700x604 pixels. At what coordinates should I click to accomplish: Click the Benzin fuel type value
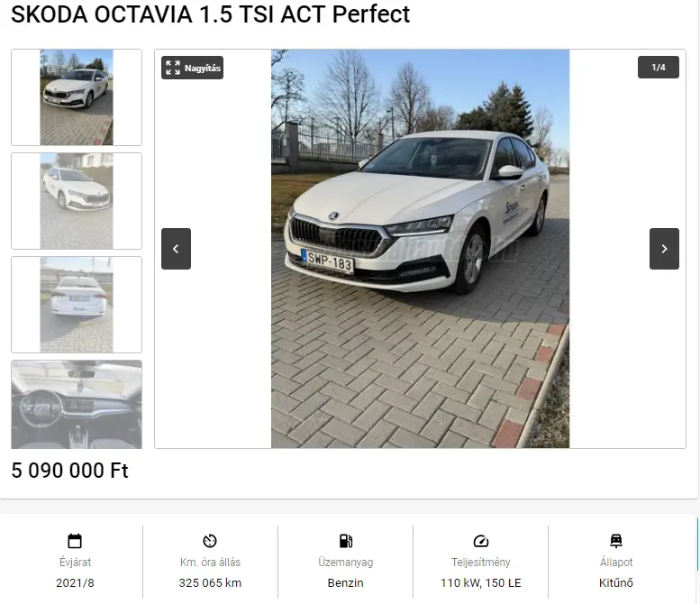(345, 582)
